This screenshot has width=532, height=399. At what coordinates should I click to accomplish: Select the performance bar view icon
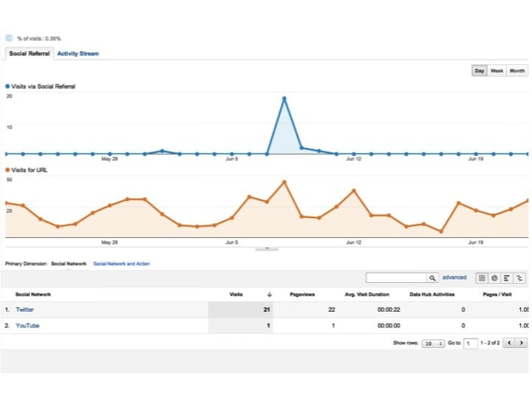pos(507,278)
